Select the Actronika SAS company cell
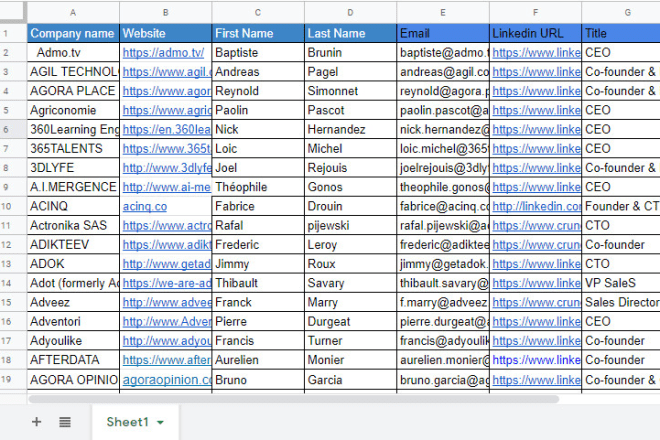The width and height of the screenshot is (660, 440). tap(73, 226)
